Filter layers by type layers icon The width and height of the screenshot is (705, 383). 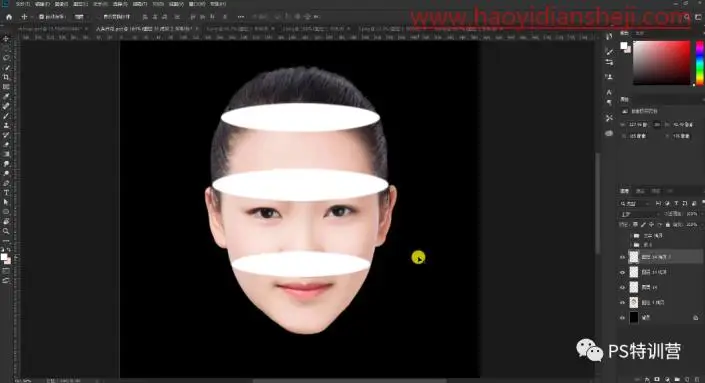[676, 204]
